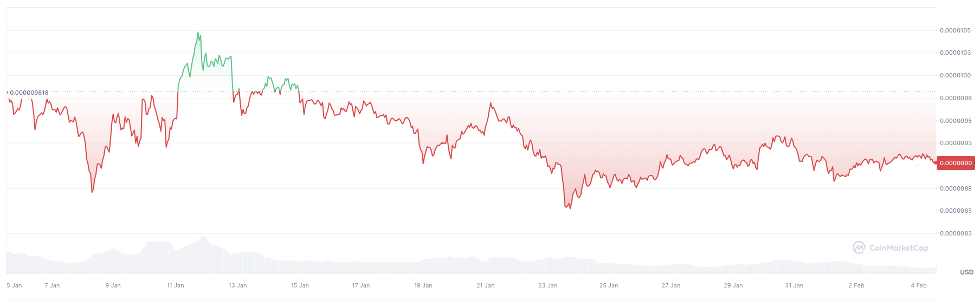The height and width of the screenshot is (301, 980).
Task: Click the 23 Jan date label
Action: [547, 285]
